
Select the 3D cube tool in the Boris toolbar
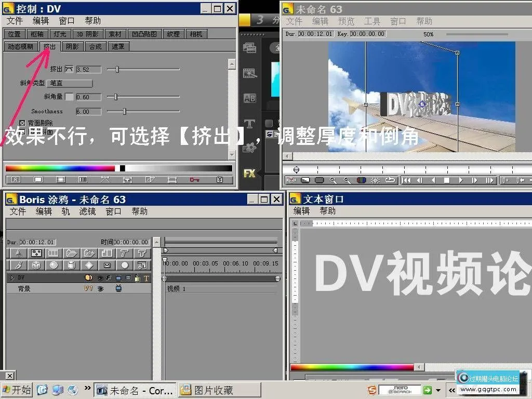(36, 265)
